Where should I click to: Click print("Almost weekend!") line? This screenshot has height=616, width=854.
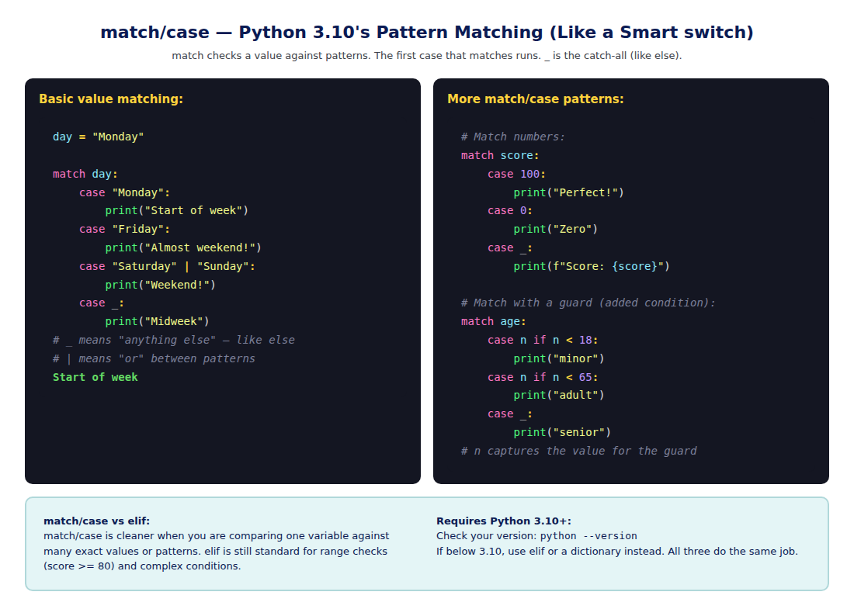point(183,247)
